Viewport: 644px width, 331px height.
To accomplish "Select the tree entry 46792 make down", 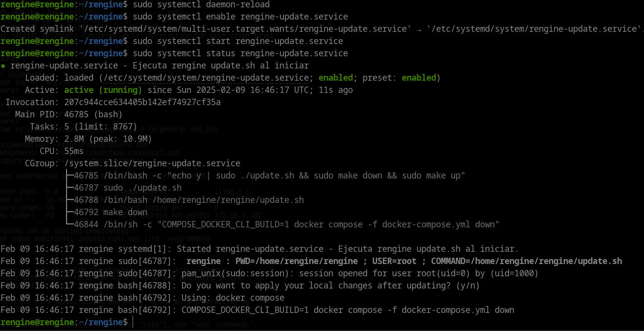I will pos(111,212).
